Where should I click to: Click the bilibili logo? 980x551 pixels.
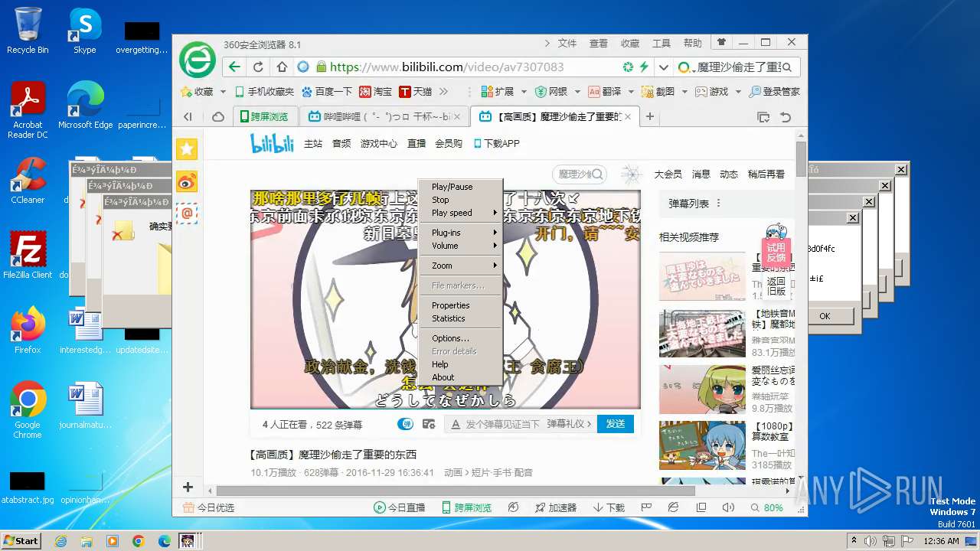pyautogui.click(x=272, y=143)
